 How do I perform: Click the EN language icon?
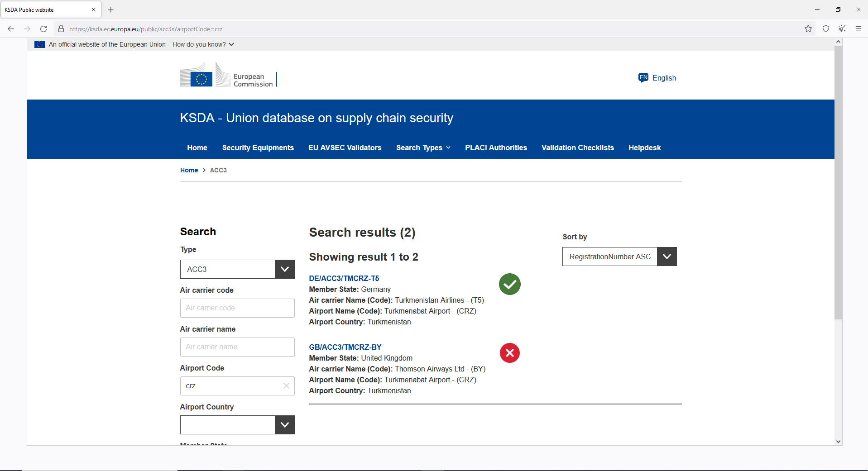[x=643, y=78]
